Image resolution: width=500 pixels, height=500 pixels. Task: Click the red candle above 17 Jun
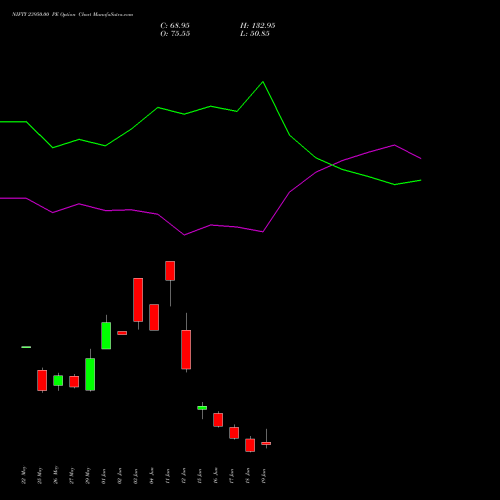(x=234, y=433)
